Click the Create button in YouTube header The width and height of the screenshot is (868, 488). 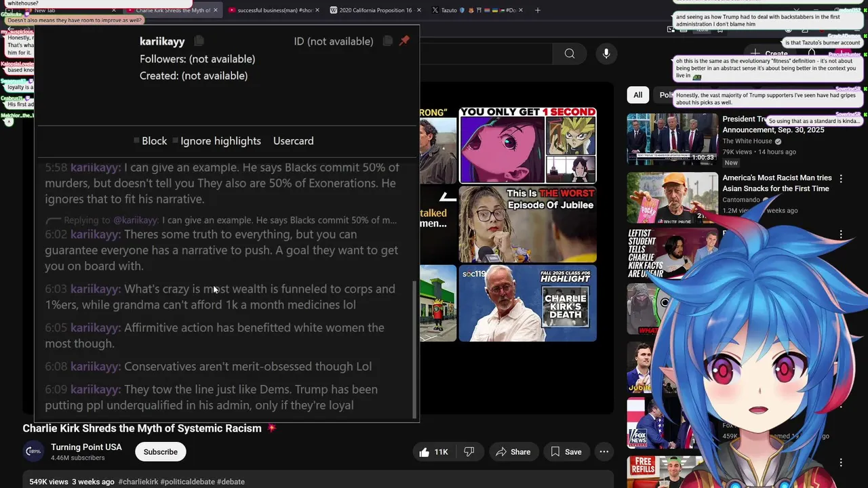[769, 54]
